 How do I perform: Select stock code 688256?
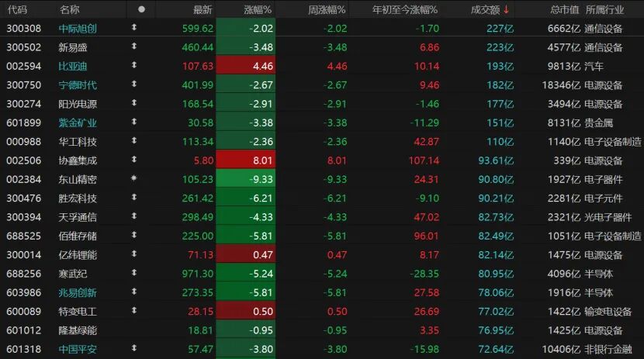click(x=24, y=274)
